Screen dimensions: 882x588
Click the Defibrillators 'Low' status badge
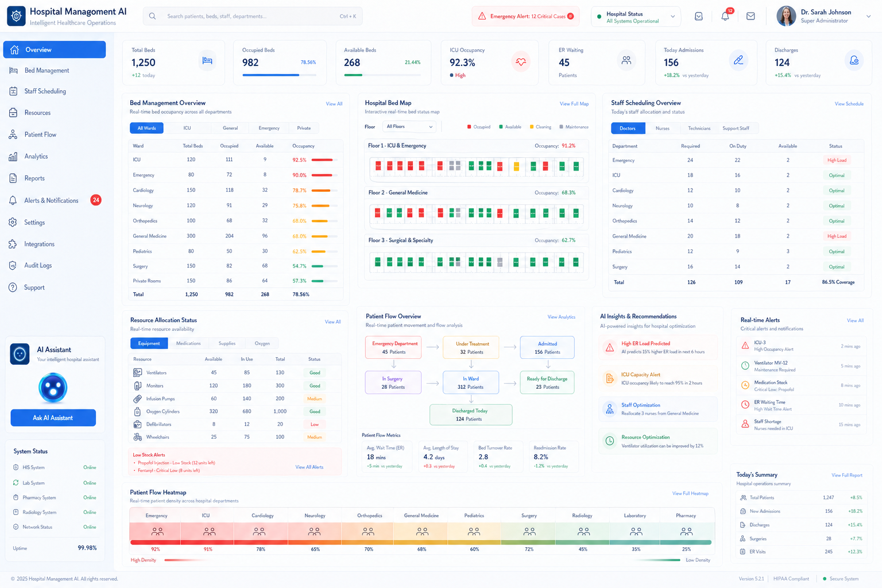point(315,424)
